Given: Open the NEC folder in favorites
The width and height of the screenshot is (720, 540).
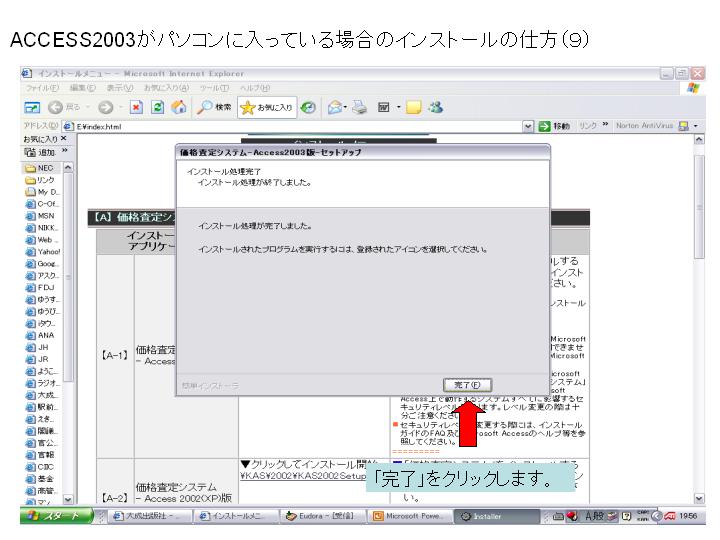Looking at the screenshot, I should [x=39, y=168].
